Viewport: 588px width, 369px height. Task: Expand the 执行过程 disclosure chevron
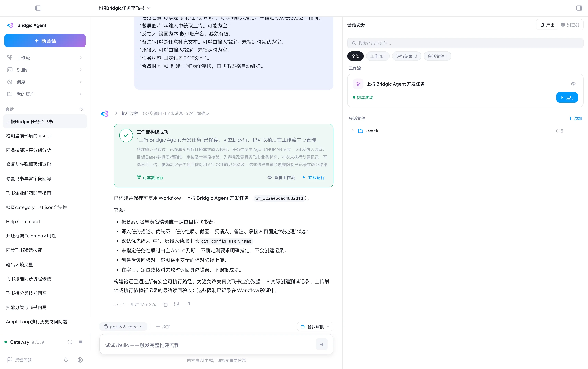[x=116, y=113]
